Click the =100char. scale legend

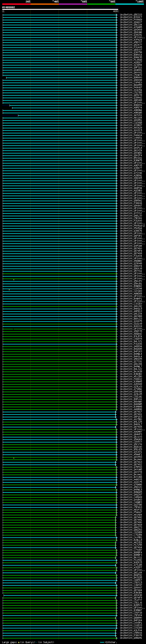(x=111, y=642)
